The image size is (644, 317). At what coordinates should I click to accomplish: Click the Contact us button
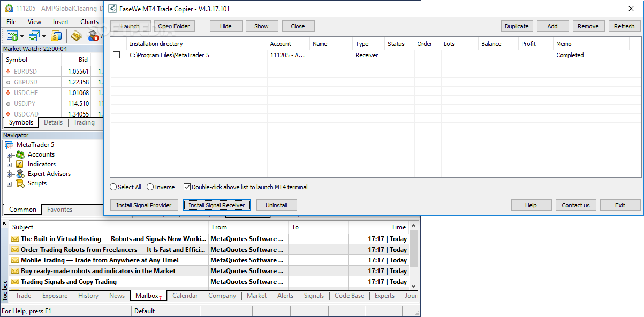[576, 205]
